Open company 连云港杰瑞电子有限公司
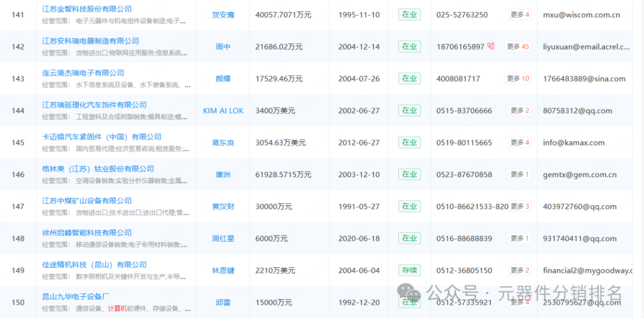Image resolution: width=644 pixels, height=319 pixels. (x=83, y=73)
